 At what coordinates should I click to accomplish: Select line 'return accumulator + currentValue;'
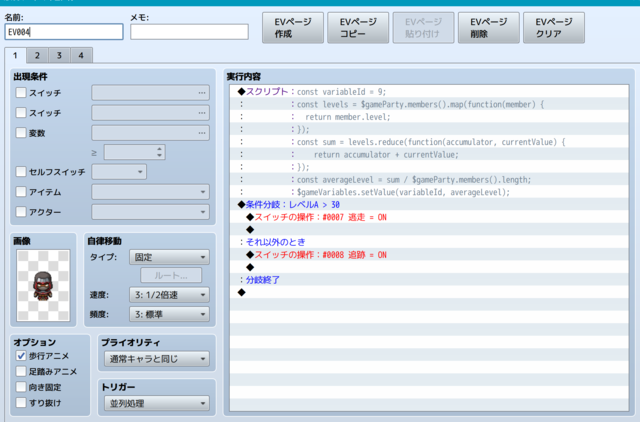(x=429, y=154)
